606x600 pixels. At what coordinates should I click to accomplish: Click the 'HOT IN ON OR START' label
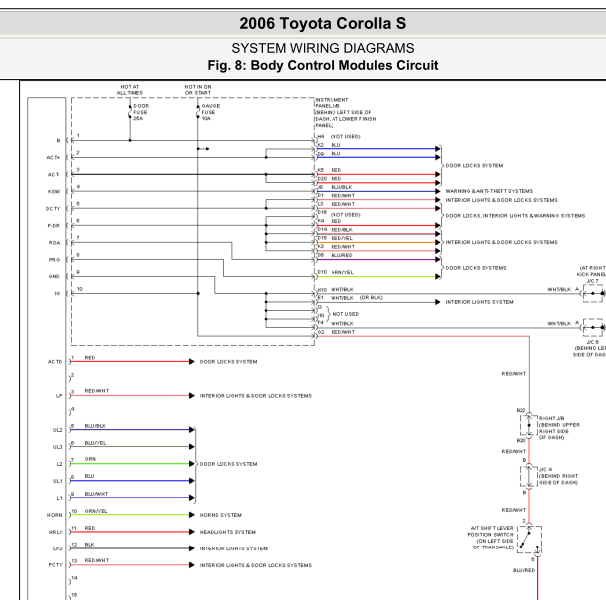click(x=198, y=90)
